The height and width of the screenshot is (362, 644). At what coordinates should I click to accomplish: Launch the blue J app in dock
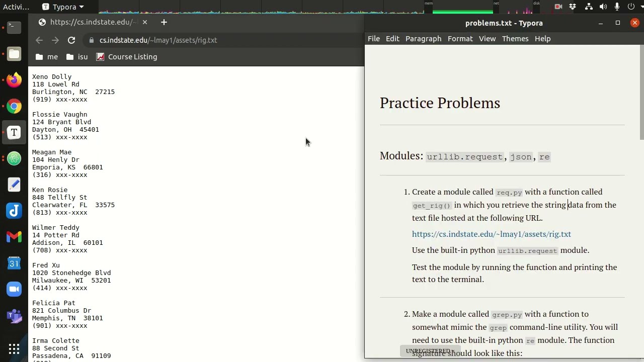pyautogui.click(x=14, y=211)
